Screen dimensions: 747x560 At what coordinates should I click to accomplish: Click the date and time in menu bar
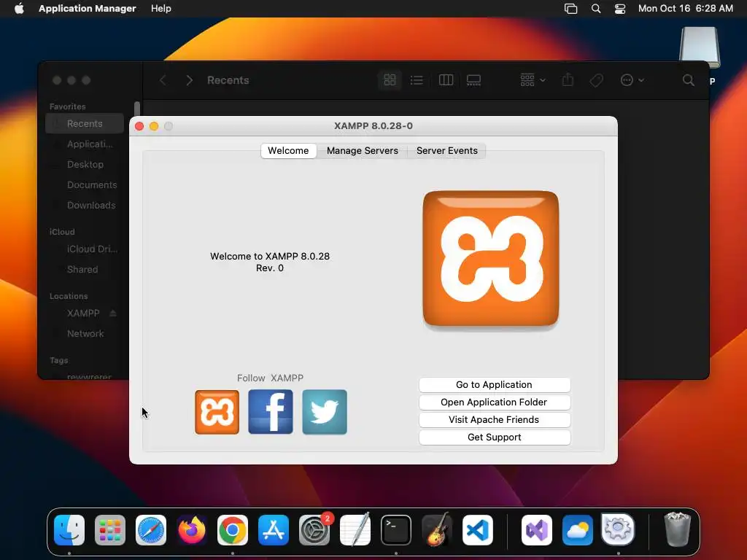coord(686,9)
